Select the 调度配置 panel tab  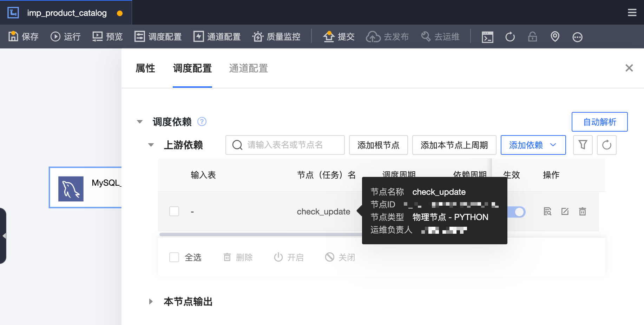pyautogui.click(x=192, y=68)
